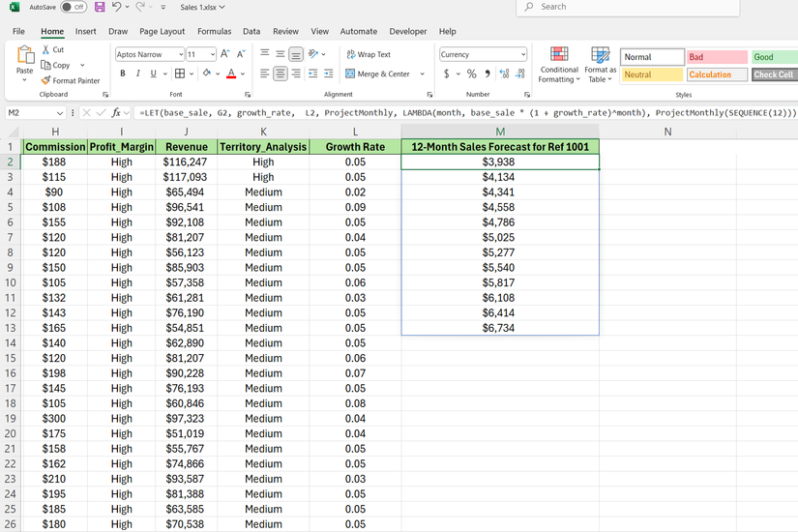Click the Save icon in title bar
Viewport: 798px width, 532px height.
coord(99,7)
